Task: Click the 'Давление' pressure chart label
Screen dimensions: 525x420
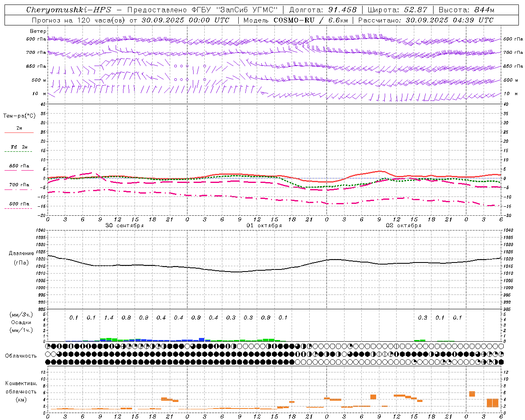Action: point(21,253)
